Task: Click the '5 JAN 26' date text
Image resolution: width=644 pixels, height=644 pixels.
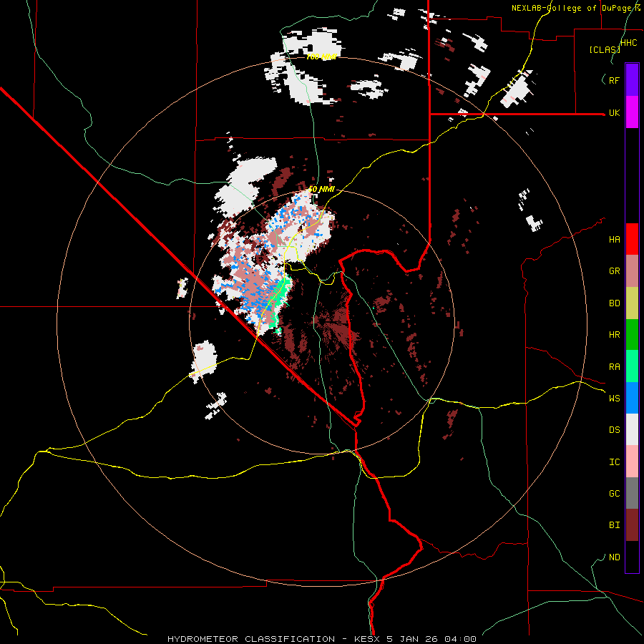Action: pyautogui.click(x=412, y=639)
